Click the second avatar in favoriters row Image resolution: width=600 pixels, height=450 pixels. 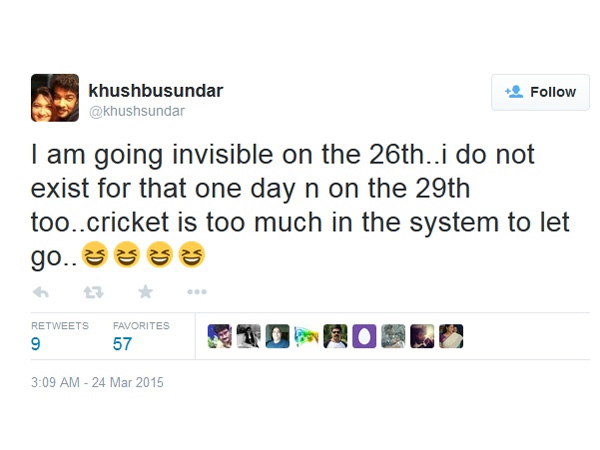(248, 336)
